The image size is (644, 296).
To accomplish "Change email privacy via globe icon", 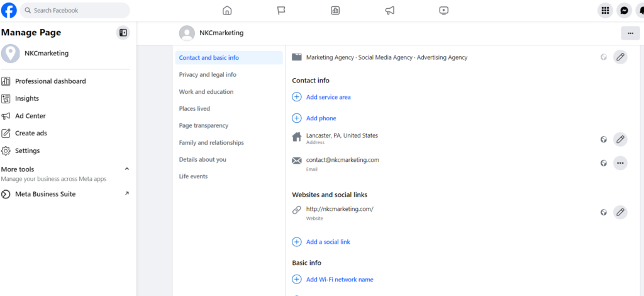I will pyautogui.click(x=604, y=163).
